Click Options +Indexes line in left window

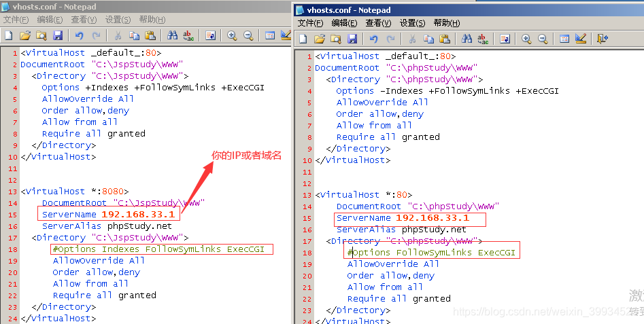coord(153,88)
